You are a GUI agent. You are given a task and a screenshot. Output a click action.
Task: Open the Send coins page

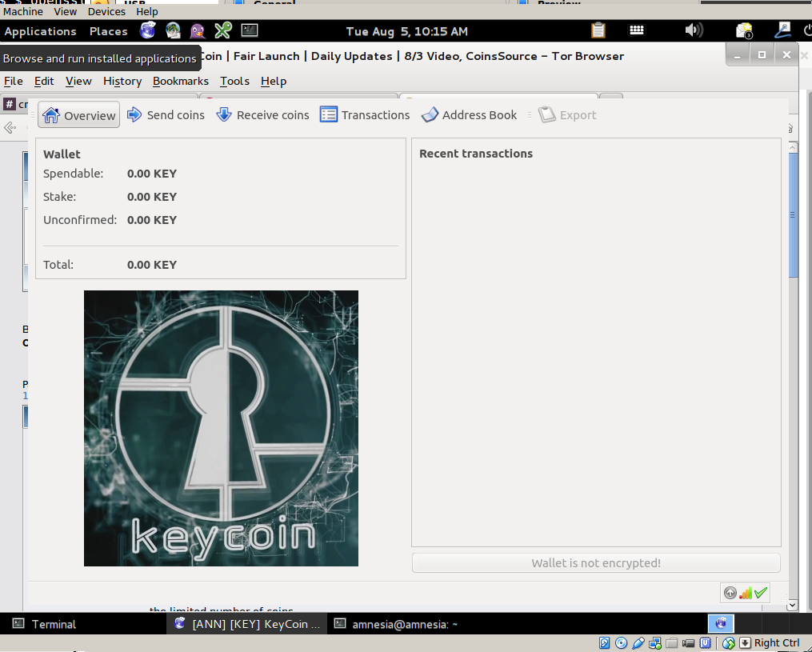click(x=166, y=115)
